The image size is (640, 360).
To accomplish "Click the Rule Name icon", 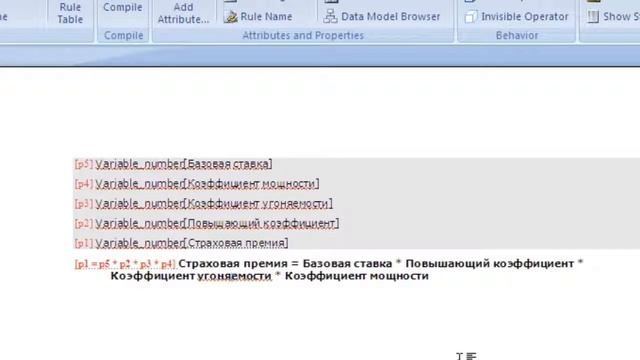I will (231, 17).
